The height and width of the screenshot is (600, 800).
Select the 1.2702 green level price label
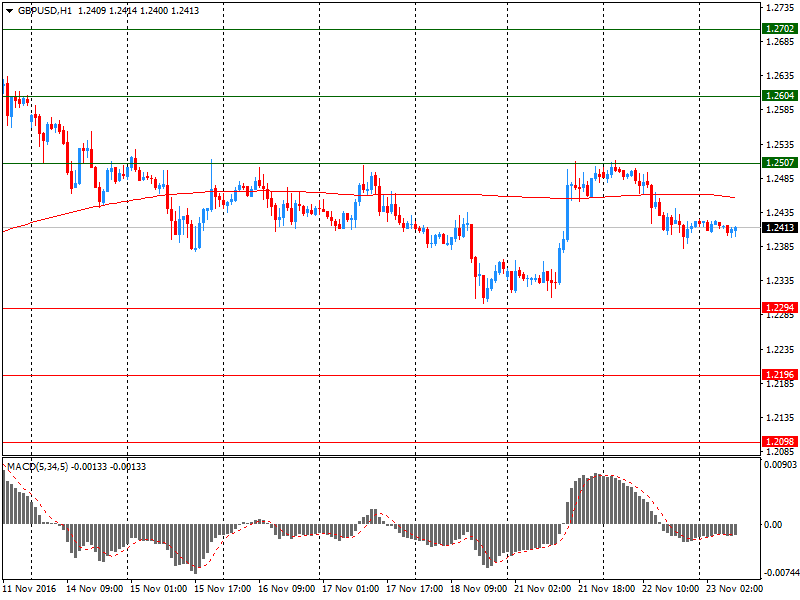[x=780, y=29]
